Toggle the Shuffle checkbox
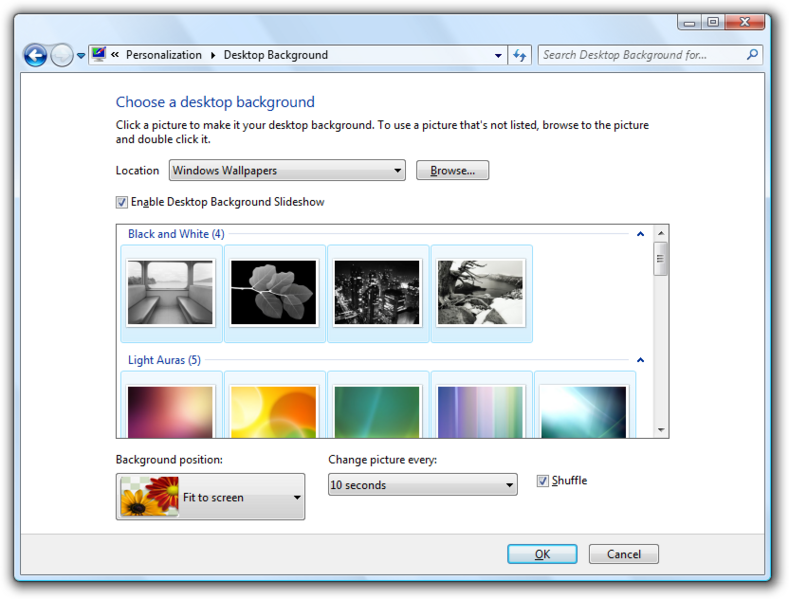Screen dimensions: 789x599 coord(542,481)
